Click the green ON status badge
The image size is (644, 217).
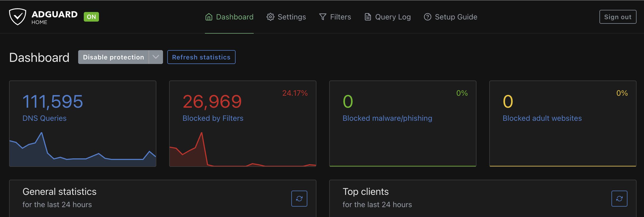(x=91, y=17)
